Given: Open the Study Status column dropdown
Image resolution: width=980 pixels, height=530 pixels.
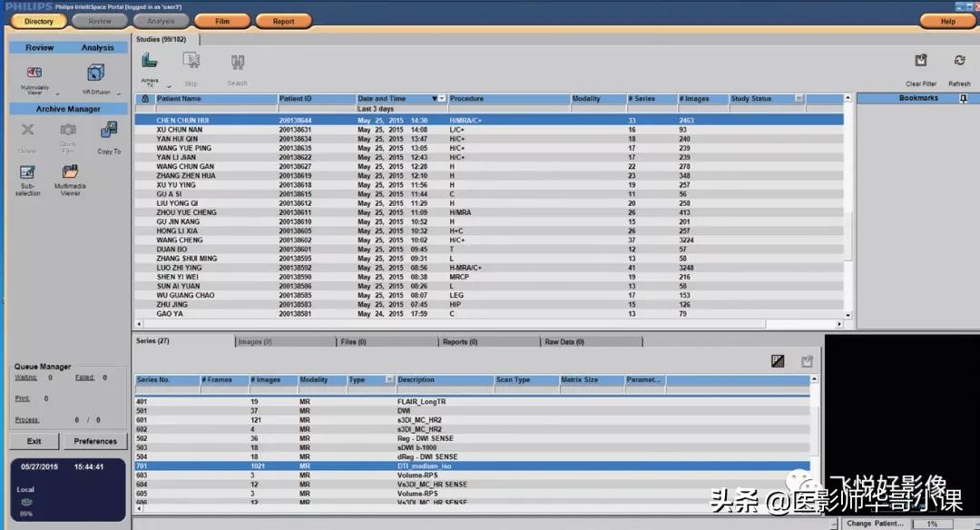Looking at the screenshot, I should pos(799,98).
